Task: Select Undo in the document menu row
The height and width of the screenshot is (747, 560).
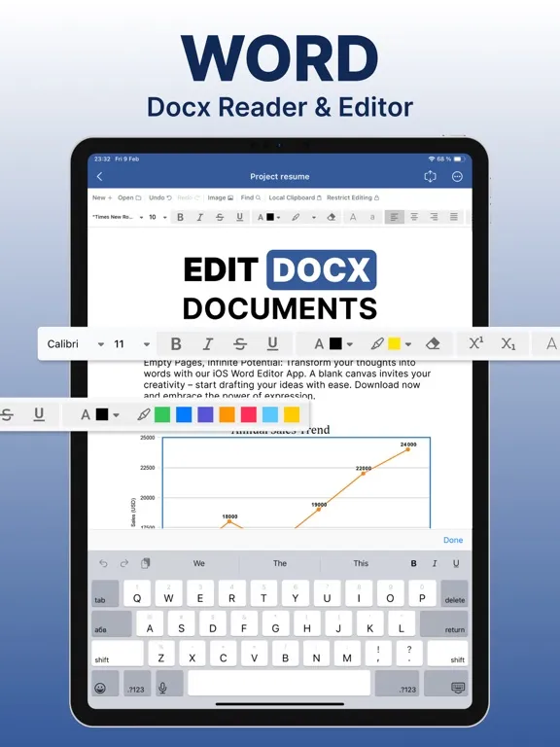Action: [x=160, y=197]
